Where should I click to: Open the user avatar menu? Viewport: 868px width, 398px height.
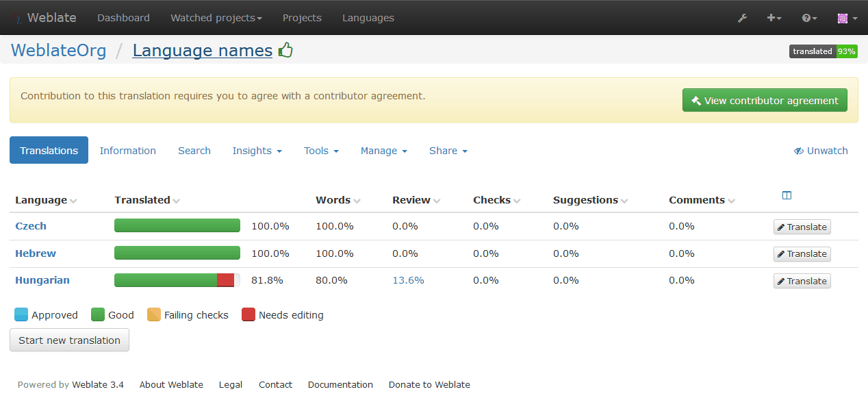(847, 18)
